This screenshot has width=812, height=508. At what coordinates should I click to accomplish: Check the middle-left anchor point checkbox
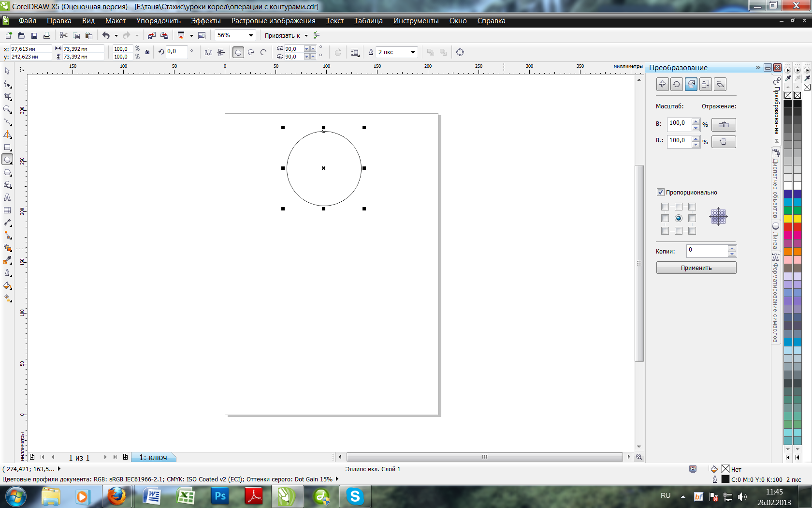[665, 218]
